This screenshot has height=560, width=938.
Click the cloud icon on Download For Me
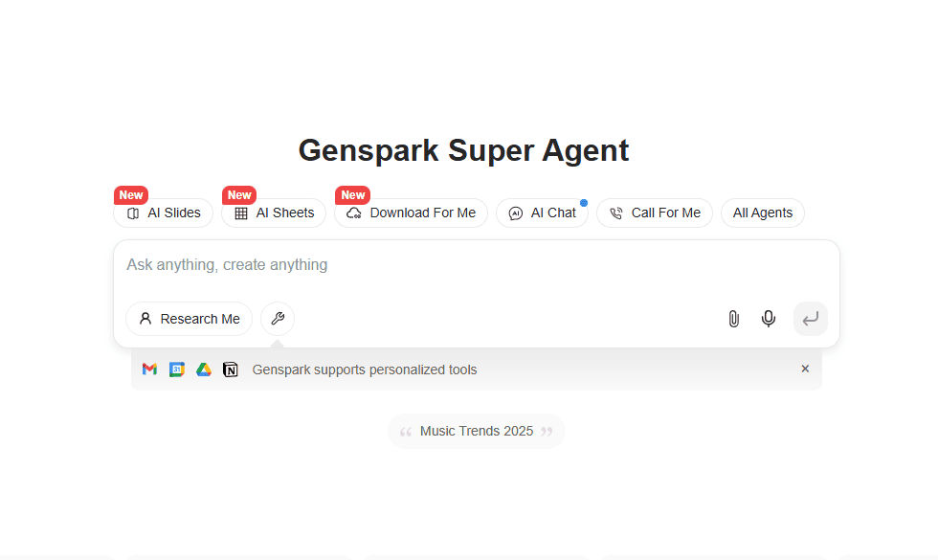pyautogui.click(x=352, y=213)
